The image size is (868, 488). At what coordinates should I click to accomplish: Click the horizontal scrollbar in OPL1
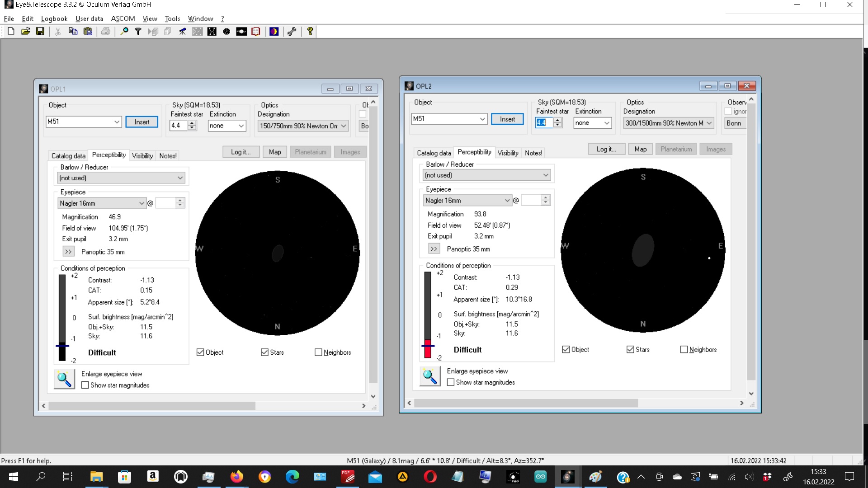point(152,406)
